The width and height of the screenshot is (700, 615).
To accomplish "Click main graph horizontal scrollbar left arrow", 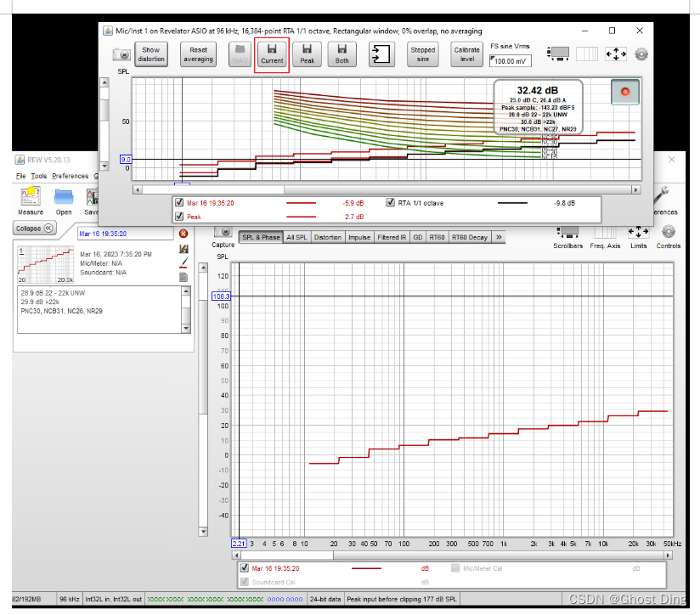I will [x=237, y=556].
